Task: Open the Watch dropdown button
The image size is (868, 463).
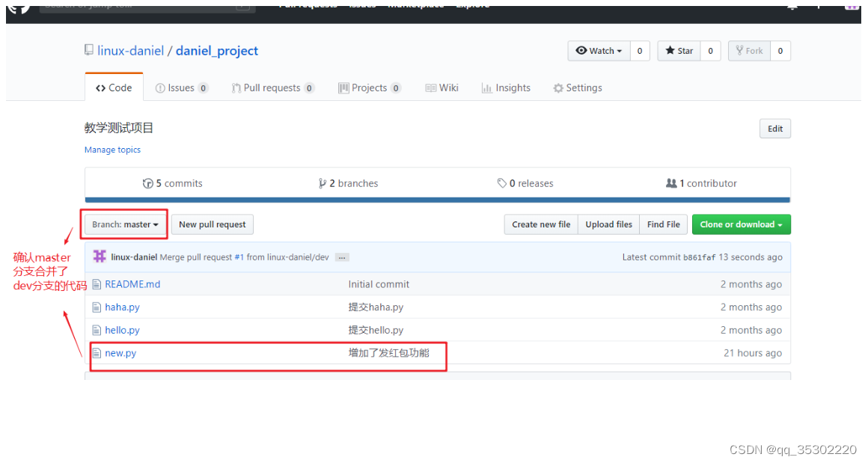Action: 599,51
